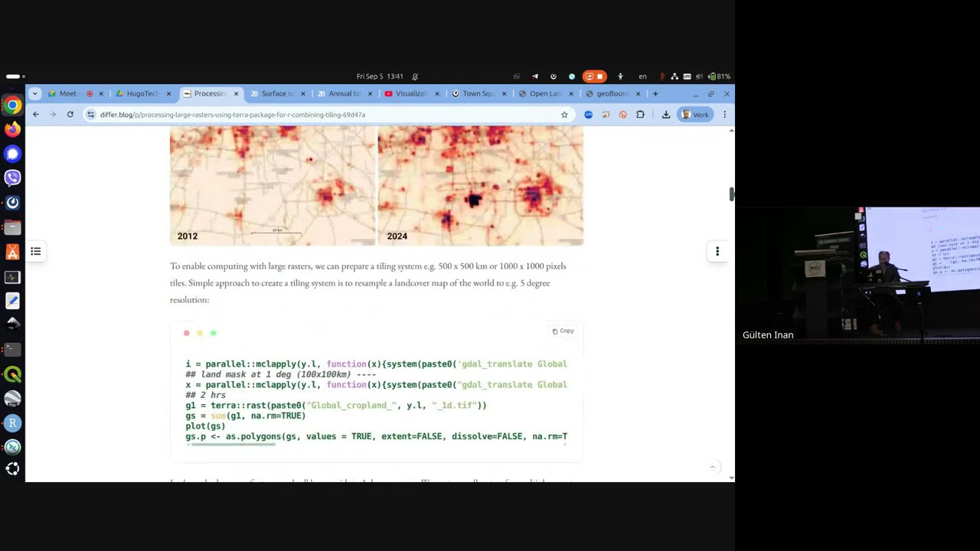Bookmark this page with the star
This screenshot has height=551, width=980.
564,115
